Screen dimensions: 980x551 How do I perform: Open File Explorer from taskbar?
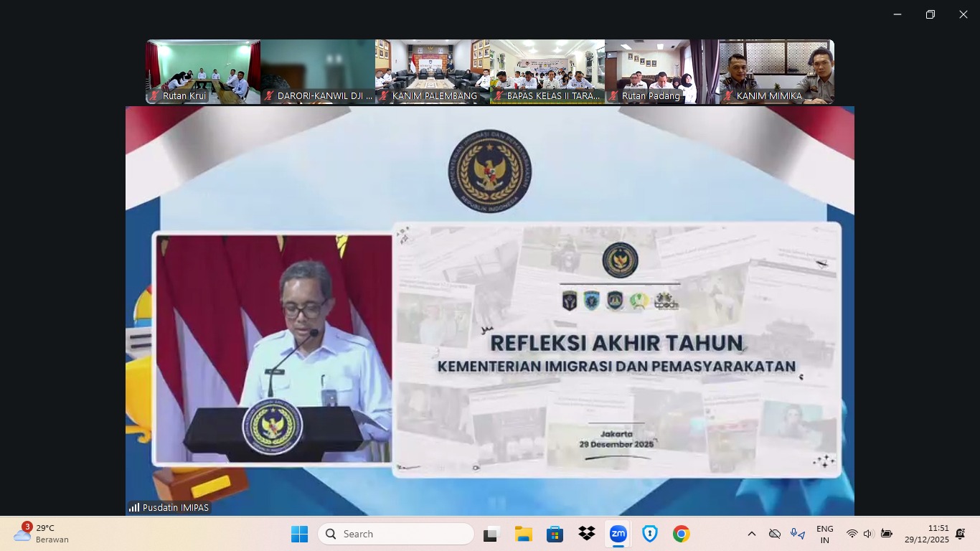[x=523, y=534]
